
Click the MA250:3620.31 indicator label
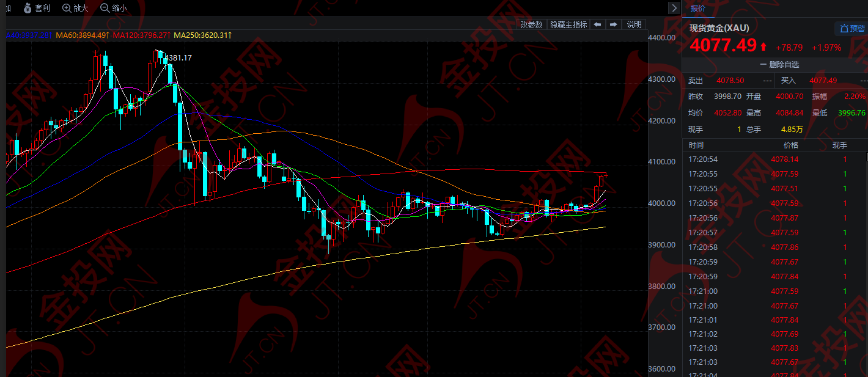[x=202, y=35]
